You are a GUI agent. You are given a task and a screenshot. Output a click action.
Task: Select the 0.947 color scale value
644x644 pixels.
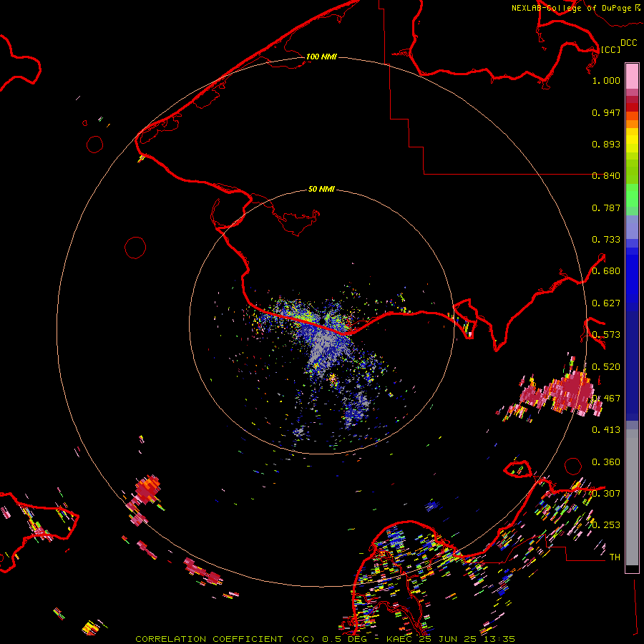[x=606, y=112]
